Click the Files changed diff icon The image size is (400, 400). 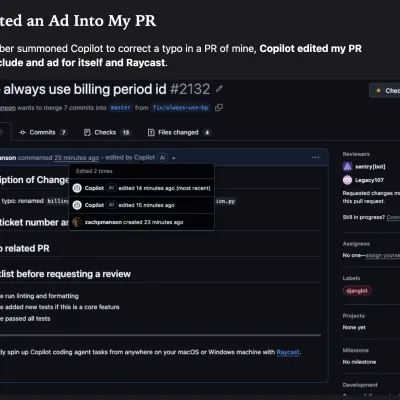(151, 133)
